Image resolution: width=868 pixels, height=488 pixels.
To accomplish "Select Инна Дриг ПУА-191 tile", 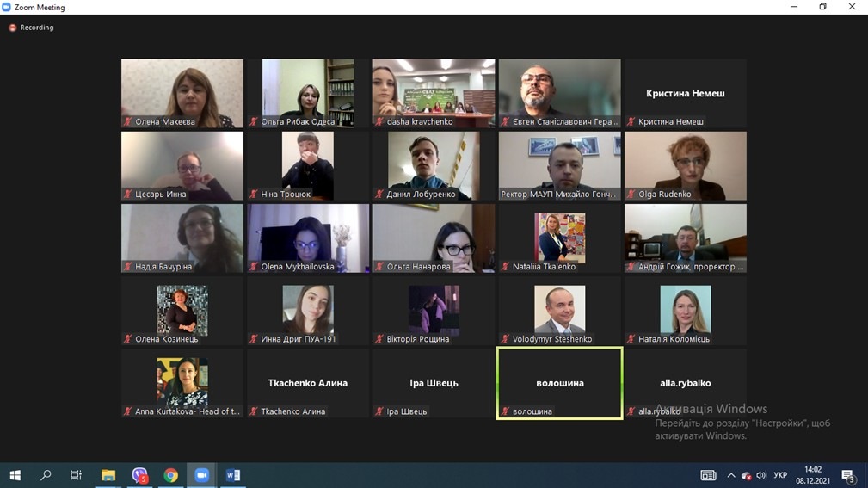I will pyautogui.click(x=308, y=311).
